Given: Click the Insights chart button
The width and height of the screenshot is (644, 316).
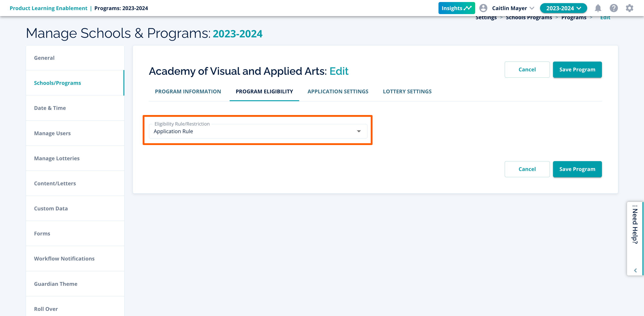Looking at the screenshot, I should coord(456,8).
